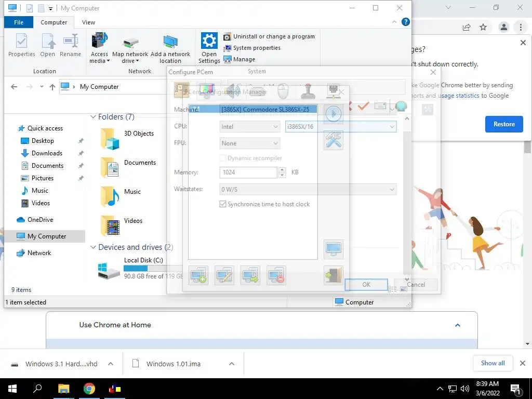The image size is (532, 399).
Task: Open the usage statistics link
Action: [x=458, y=96]
